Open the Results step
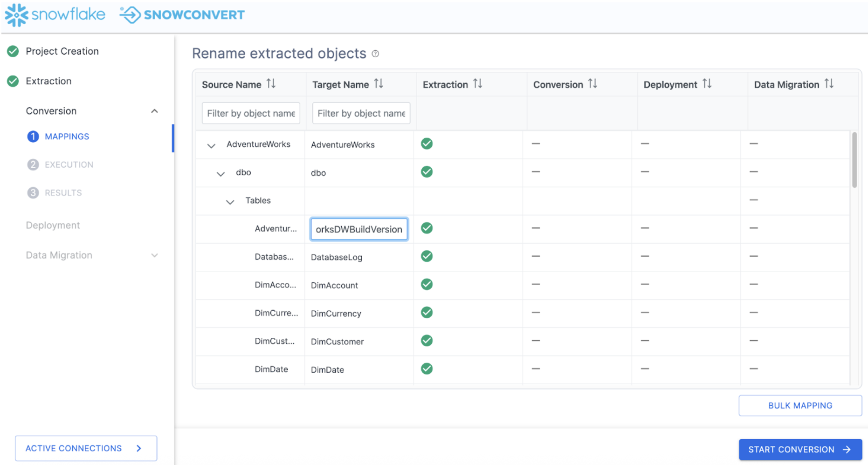Image resolution: width=868 pixels, height=465 pixels. click(x=33, y=192)
